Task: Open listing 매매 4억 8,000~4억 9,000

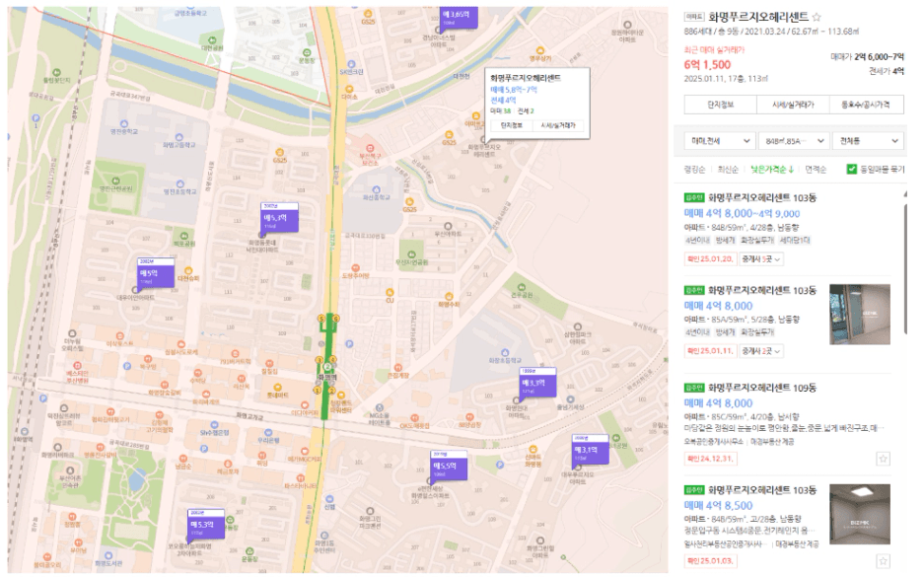Action: [x=742, y=213]
